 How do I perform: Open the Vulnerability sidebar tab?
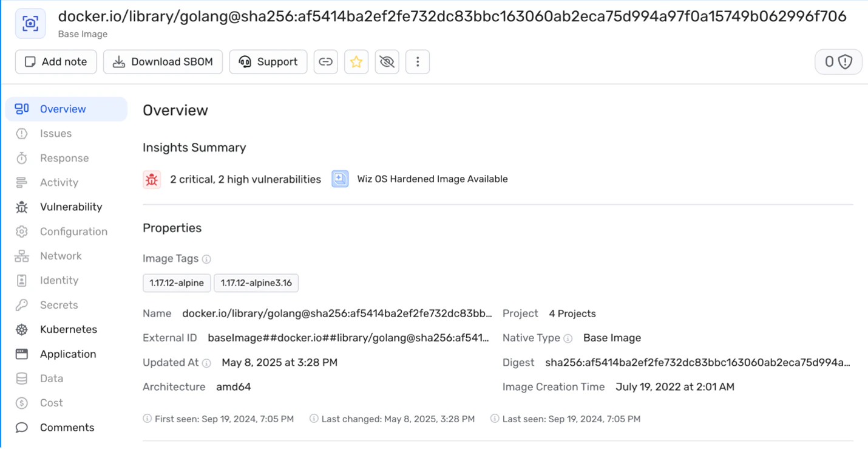(66, 207)
